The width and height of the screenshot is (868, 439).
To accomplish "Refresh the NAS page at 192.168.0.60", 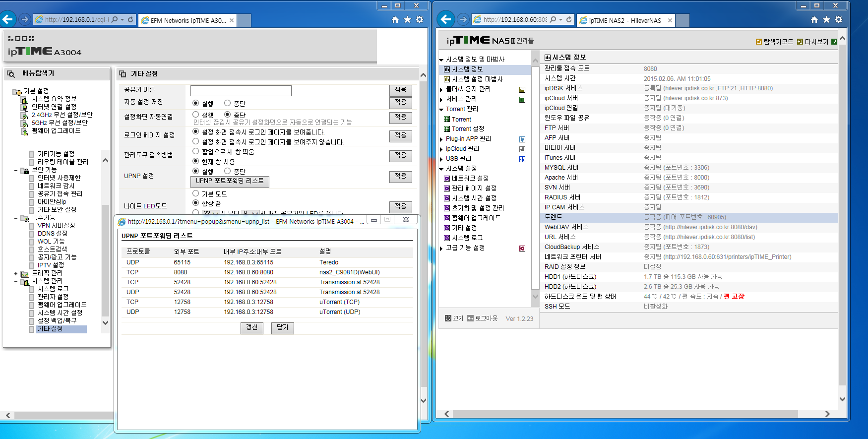I will 569,19.
